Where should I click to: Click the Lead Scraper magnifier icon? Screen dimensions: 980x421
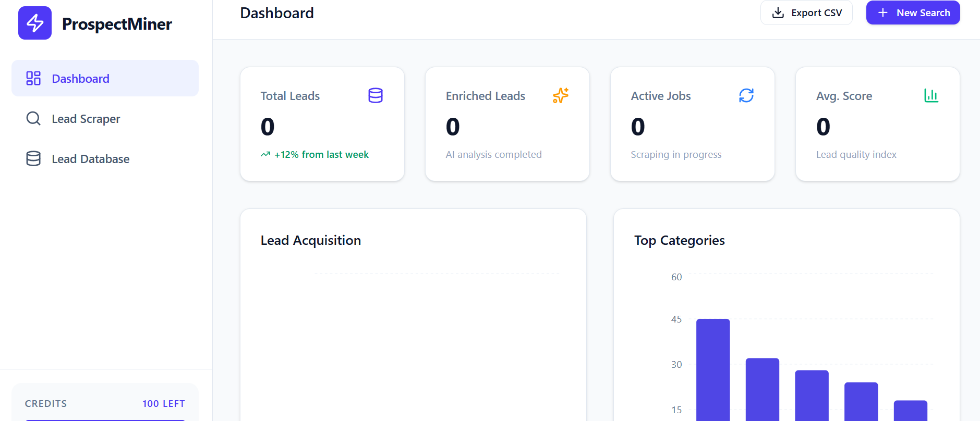[x=33, y=118]
